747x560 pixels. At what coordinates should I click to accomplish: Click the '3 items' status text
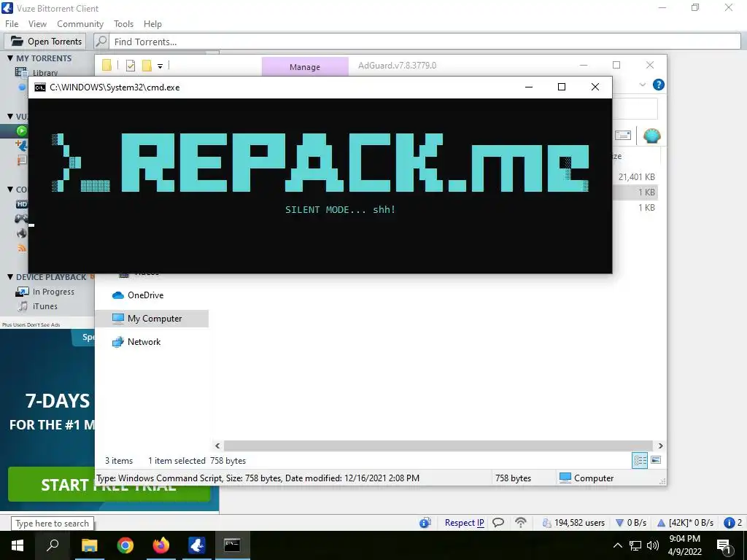pos(119,461)
